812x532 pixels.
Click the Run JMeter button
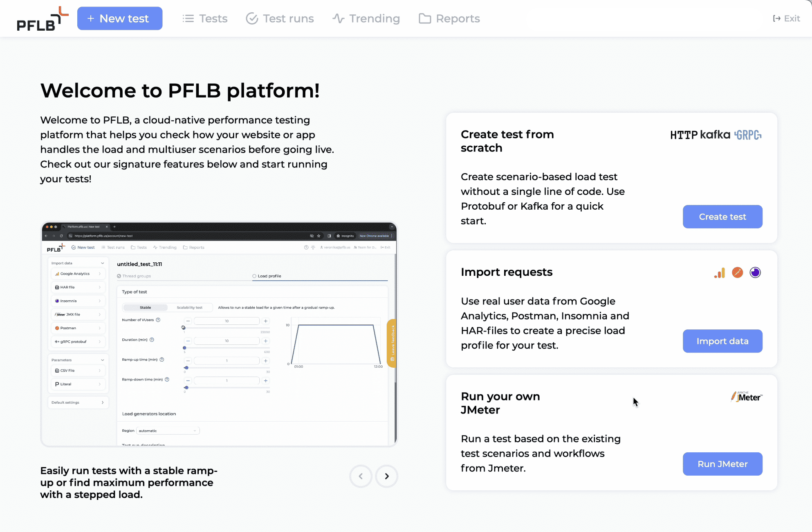pyautogui.click(x=722, y=464)
